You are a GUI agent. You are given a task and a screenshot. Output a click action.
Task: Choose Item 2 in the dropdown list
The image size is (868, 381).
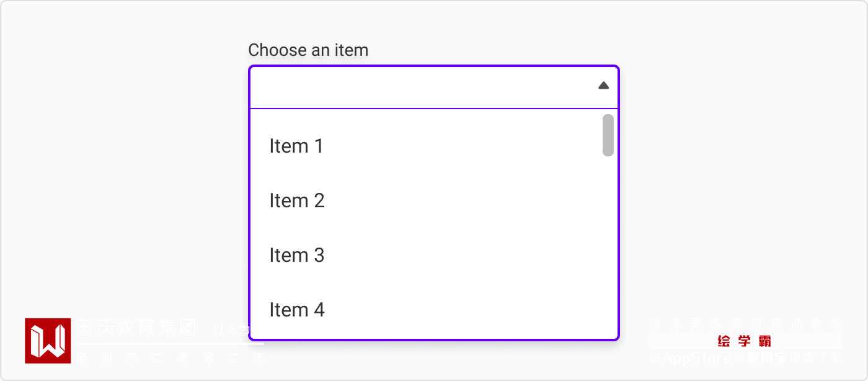tap(296, 201)
